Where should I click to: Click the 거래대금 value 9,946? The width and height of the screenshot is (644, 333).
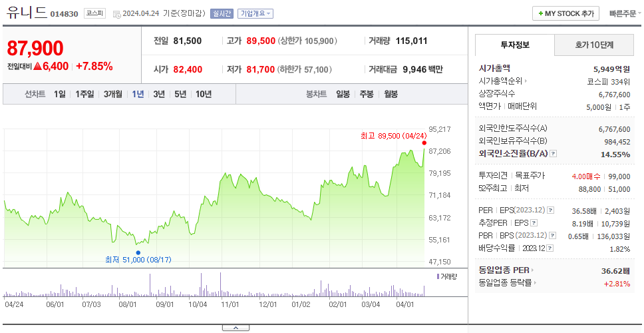[x=414, y=69]
